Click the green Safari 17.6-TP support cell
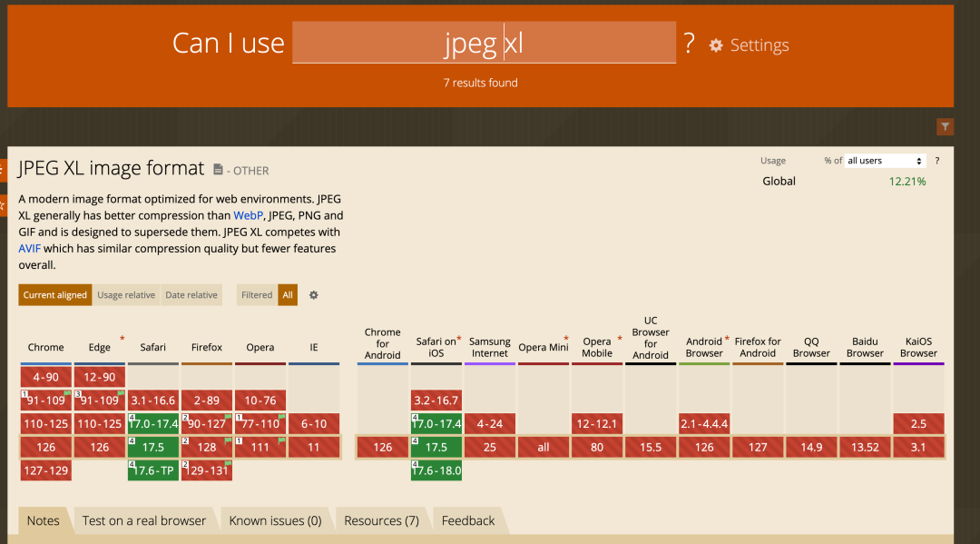Screen dimensions: 980x544 coord(153,470)
